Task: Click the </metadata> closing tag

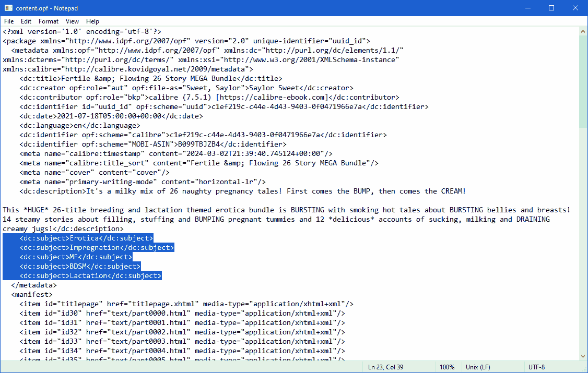Action: tap(34, 285)
